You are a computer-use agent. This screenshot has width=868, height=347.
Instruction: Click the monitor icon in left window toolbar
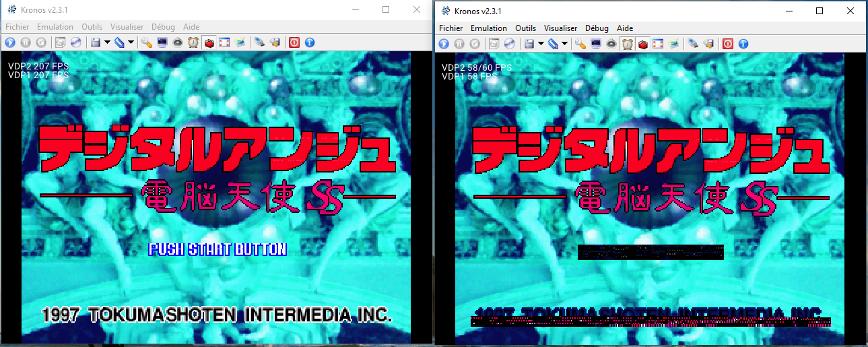[x=162, y=42]
